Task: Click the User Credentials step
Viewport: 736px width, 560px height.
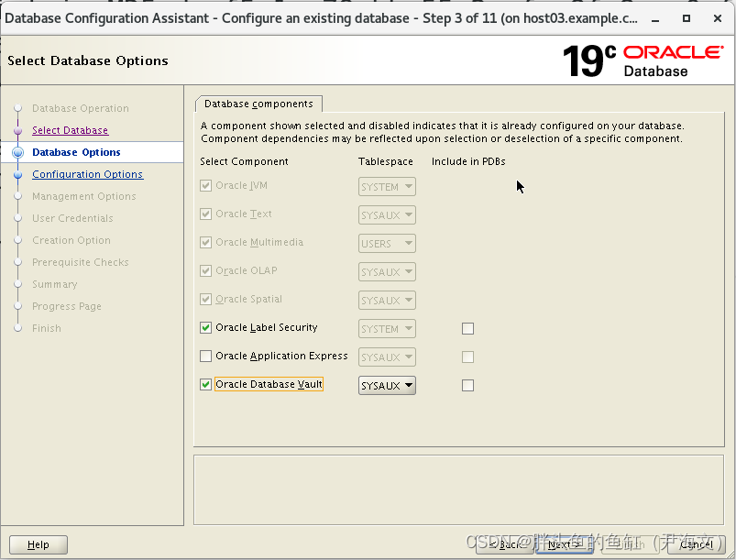Action: click(72, 218)
